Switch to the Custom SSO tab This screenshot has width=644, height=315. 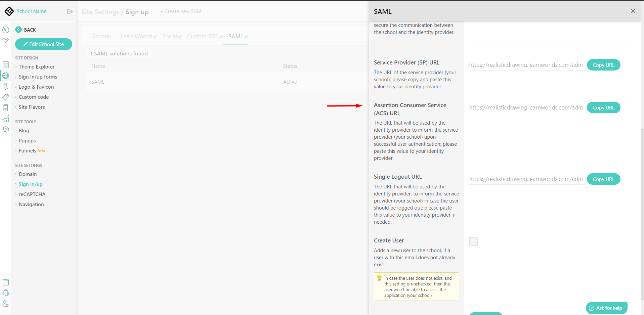coord(202,36)
